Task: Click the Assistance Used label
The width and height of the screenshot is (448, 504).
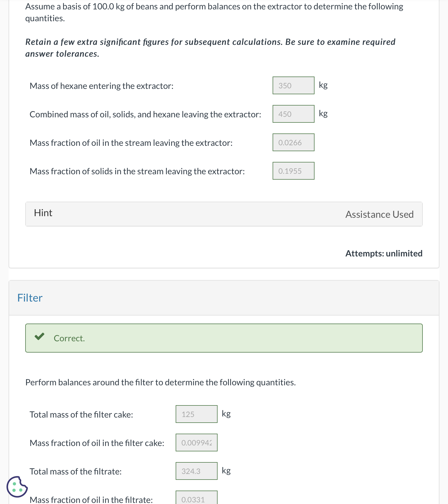Action: (379, 214)
